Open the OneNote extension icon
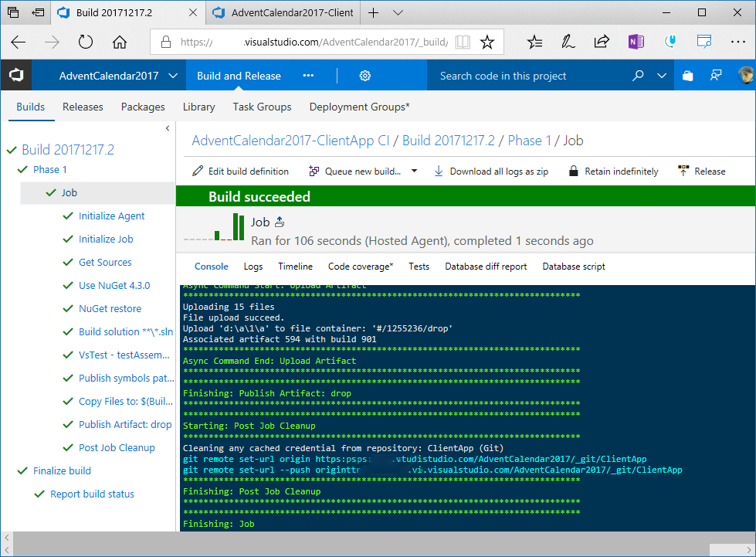 click(x=636, y=42)
